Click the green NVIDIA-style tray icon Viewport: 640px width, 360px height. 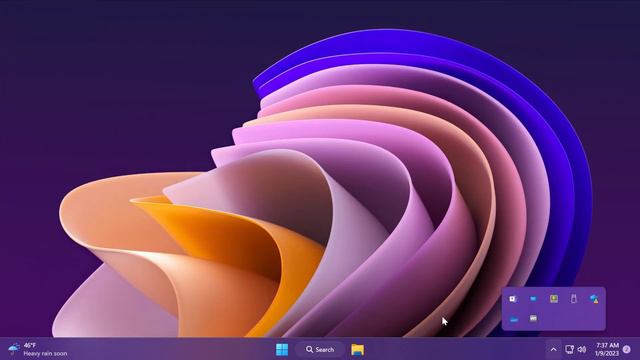554,299
